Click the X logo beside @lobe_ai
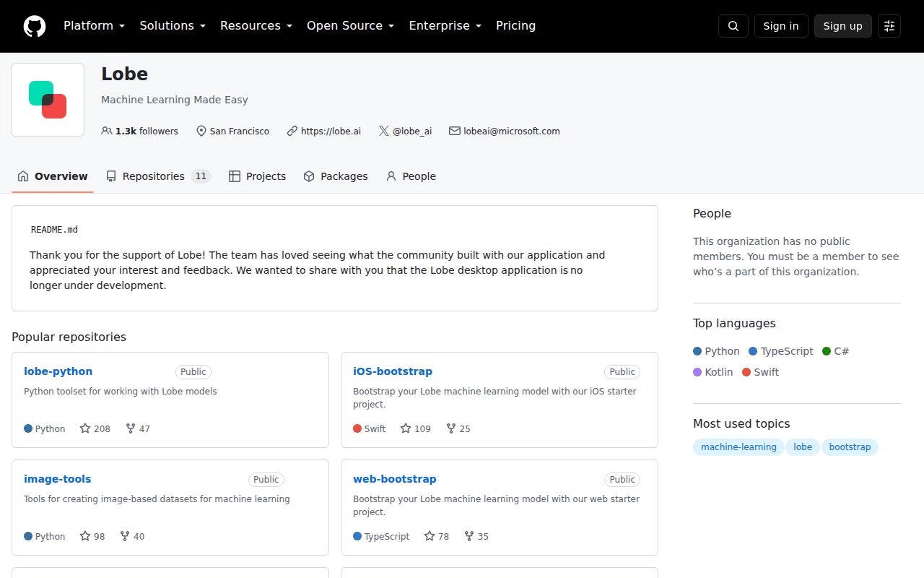This screenshot has width=924, height=578. pyautogui.click(x=384, y=131)
